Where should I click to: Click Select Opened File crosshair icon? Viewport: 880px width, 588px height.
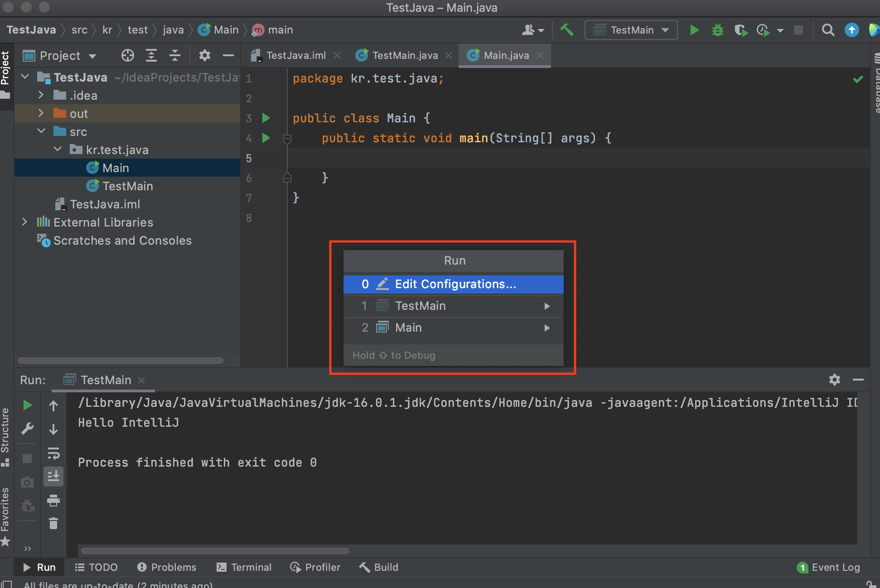128,55
